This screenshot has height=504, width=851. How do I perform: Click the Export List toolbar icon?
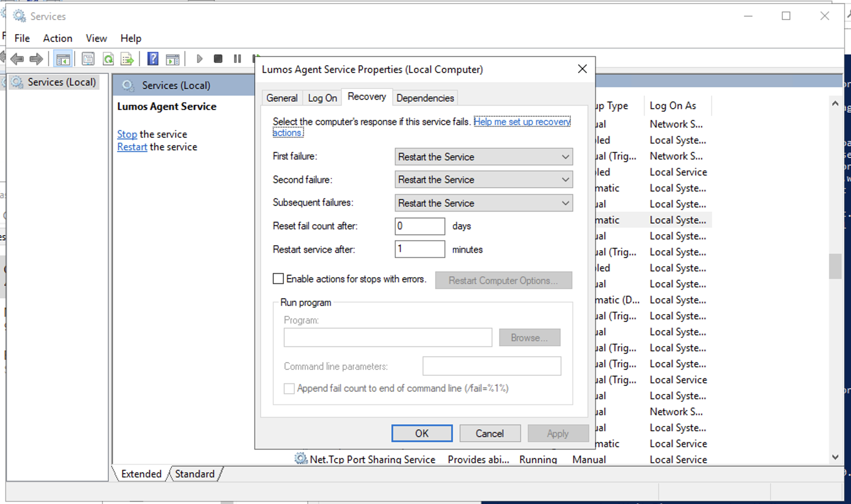tap(127, 59)
